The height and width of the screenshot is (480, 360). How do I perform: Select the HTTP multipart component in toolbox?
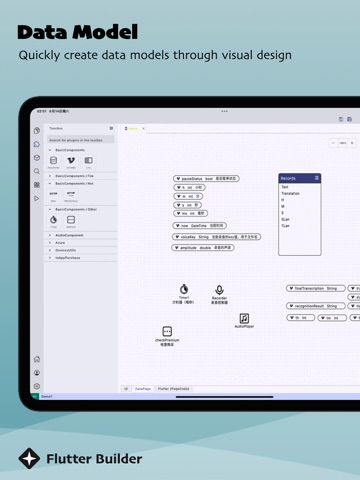pyautogui.click(x=71, y=196)
